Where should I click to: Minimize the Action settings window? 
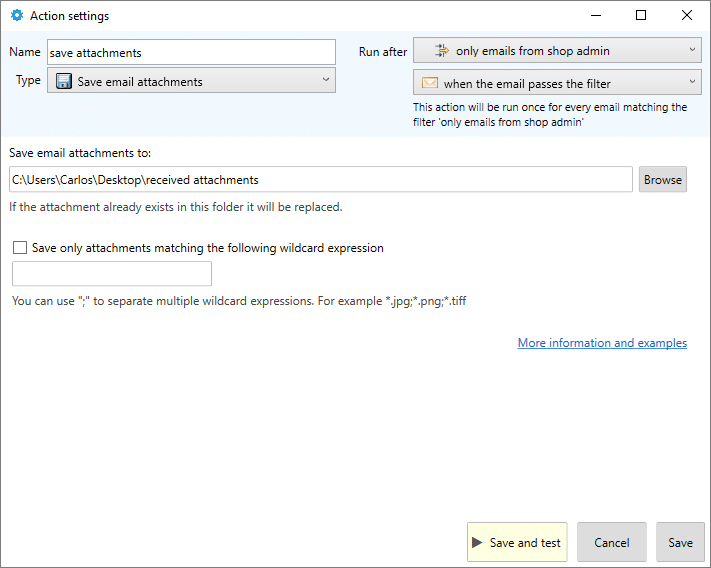pyautogui.click(x=596, y=15)
